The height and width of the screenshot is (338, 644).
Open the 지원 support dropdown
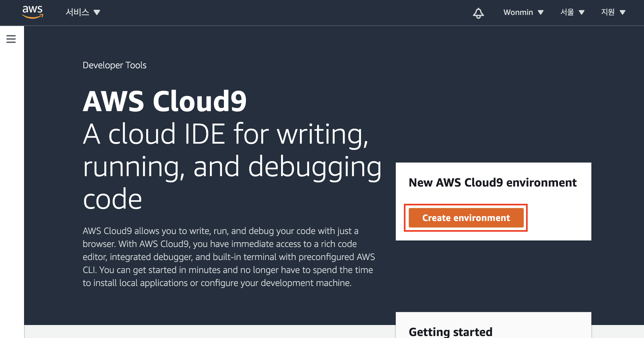click(x=613, y=12)
